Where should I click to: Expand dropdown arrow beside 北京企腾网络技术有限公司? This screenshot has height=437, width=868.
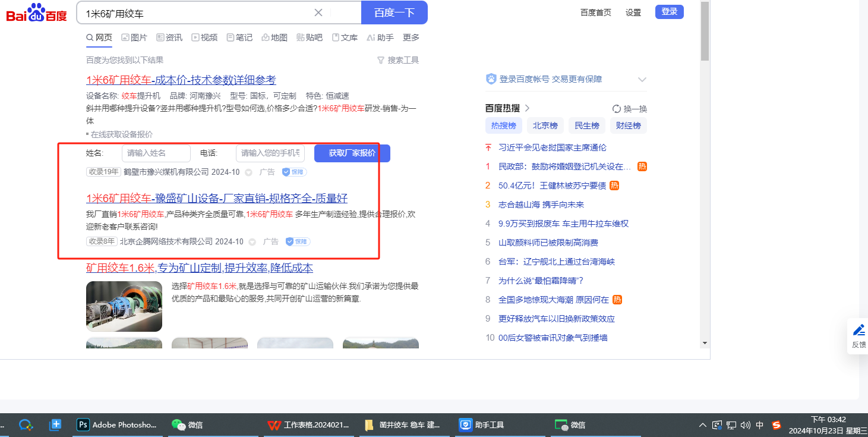pos(252,241)
